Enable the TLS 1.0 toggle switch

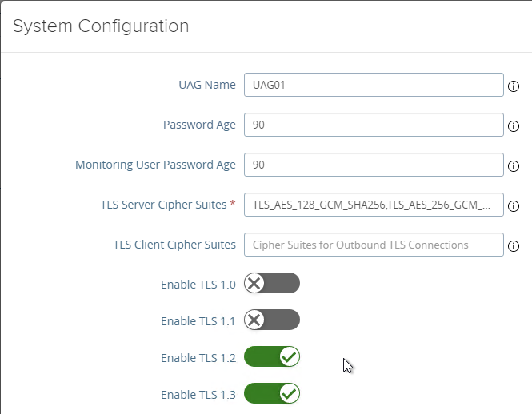click(272, 283)
